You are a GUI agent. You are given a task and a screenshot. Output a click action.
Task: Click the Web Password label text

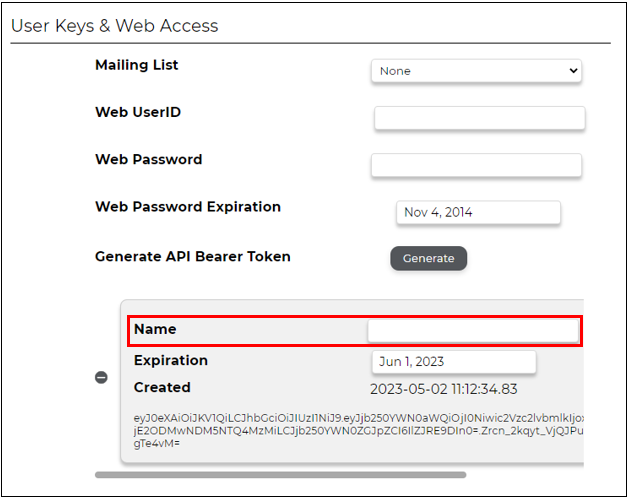click(x=149, y=160)
